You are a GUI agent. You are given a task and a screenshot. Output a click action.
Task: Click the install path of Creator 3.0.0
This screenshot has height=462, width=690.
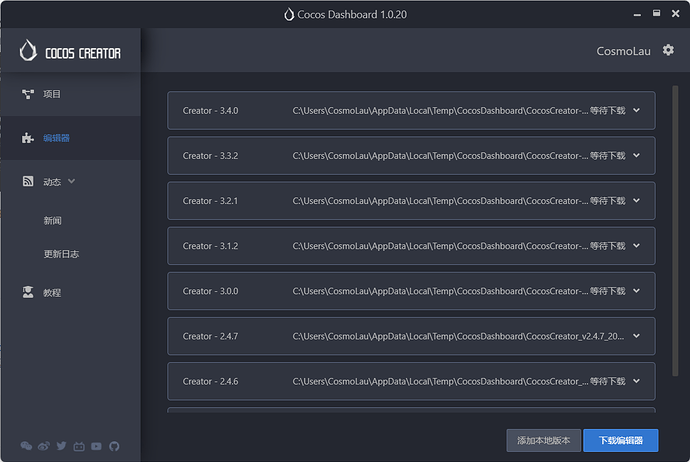pyautogui.click(x=440, y=291)
